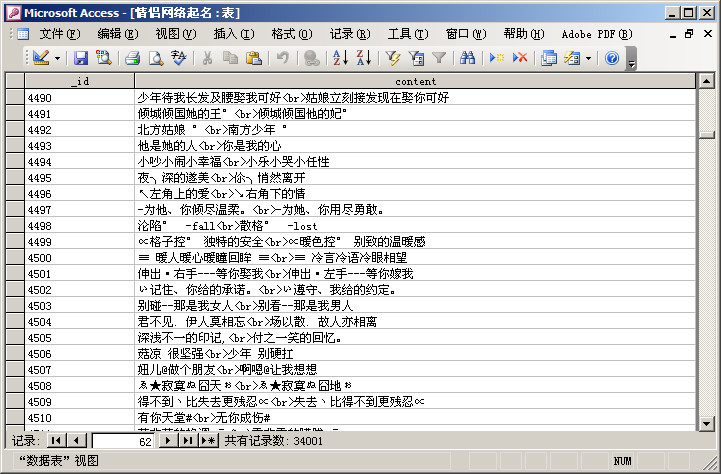The width and height of the screenshot is (721, 474).
Task: Open Print Preview
Action: point(156,58)
